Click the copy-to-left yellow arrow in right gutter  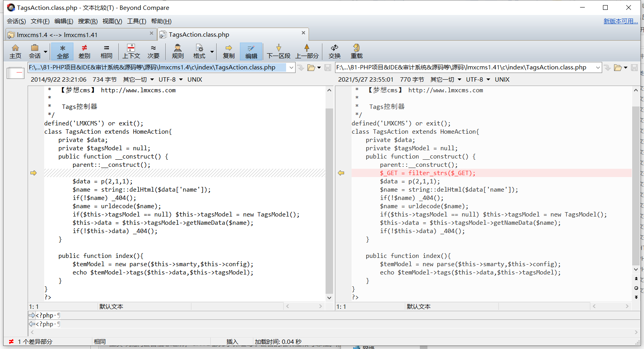click(x=341, y=173)
